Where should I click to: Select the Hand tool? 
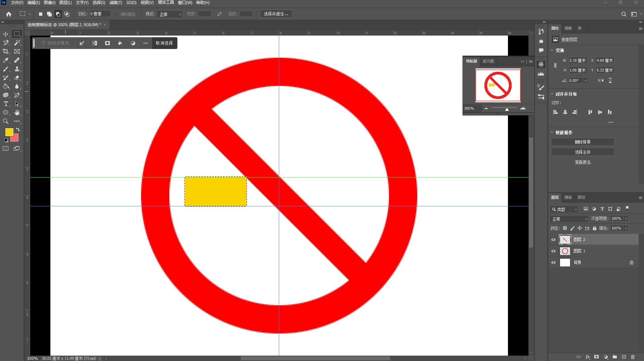(17, 112)
